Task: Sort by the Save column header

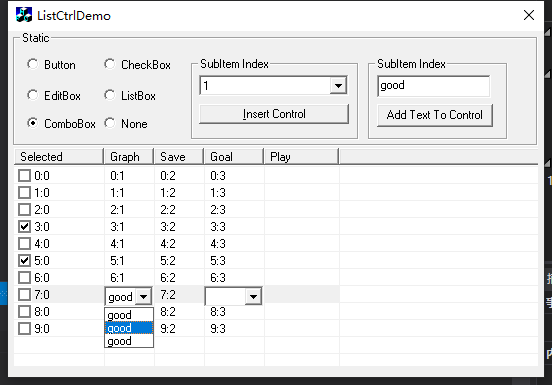Action: point(179,157)
